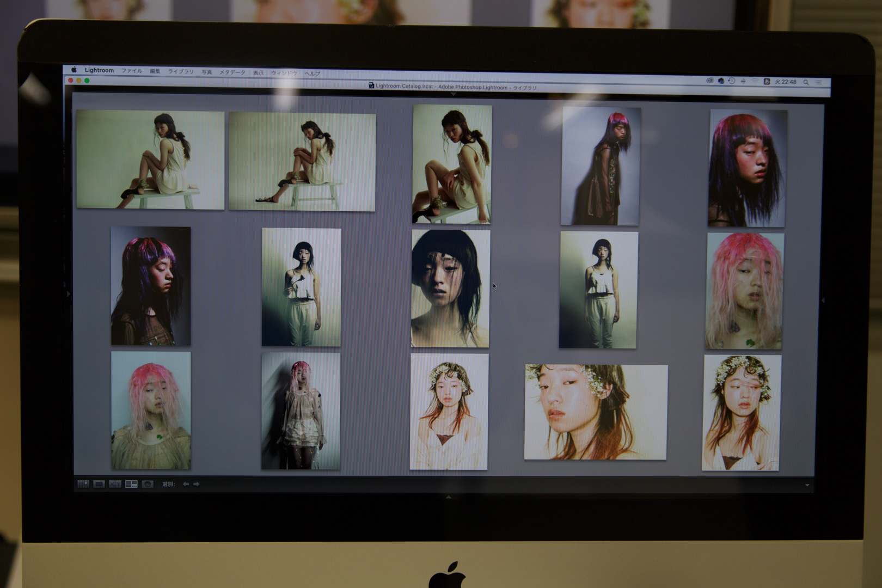Click the menu bar clock 22:48

point(786,82)
